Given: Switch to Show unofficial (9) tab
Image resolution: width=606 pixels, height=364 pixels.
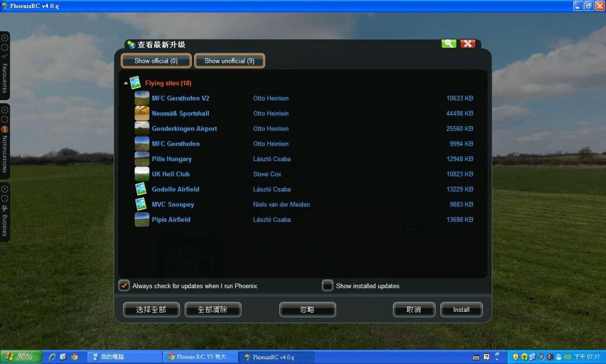Looking at the screenshot, I should 230,60.
